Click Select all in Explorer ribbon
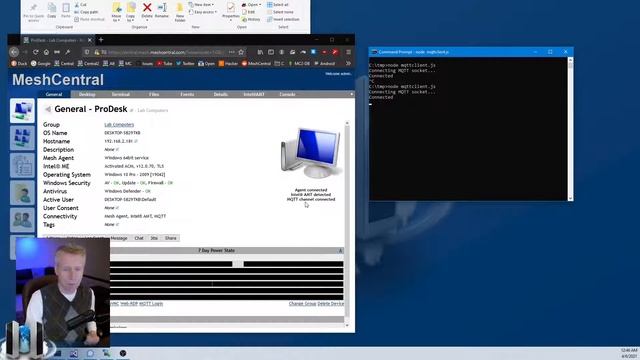This screenshot has height=360, width=640. click(x=278, y=4)
